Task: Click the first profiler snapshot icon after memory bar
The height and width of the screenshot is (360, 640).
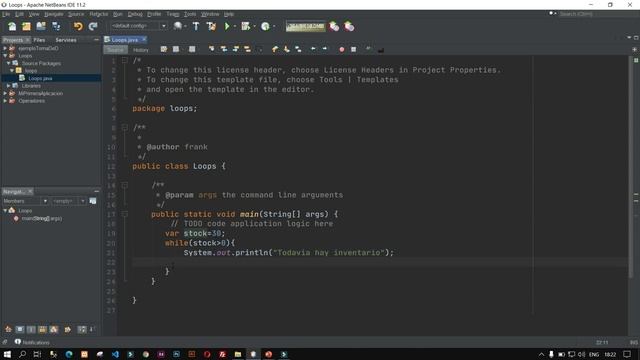Action: (x=334, y=27)
